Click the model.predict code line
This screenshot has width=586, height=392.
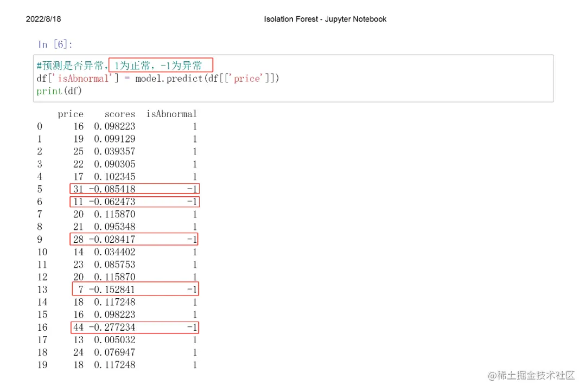tap(158, 79)
